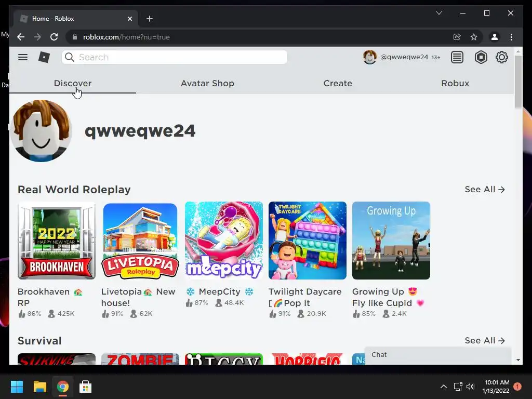Open the Robux hexagon icon

(481, 57)
